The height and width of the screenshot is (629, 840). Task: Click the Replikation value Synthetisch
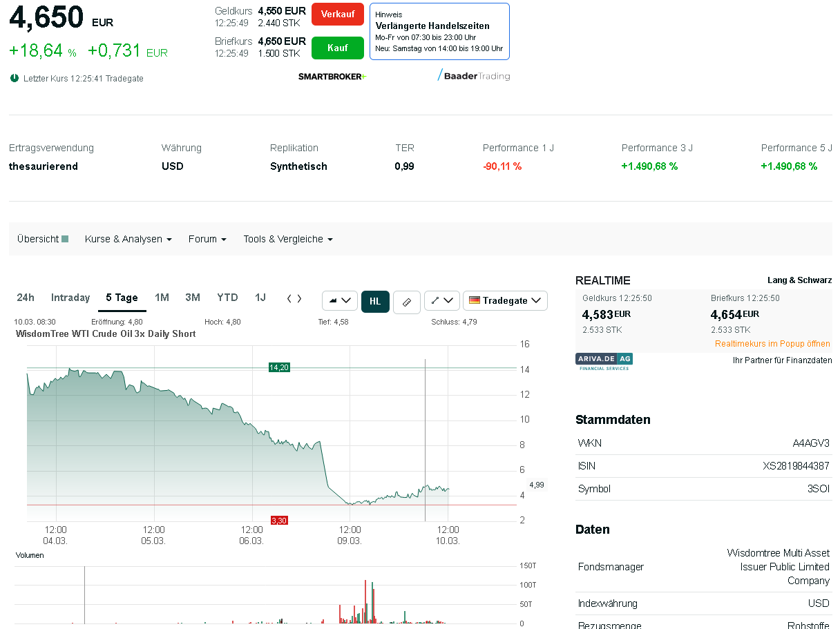[x=298, y=166]
